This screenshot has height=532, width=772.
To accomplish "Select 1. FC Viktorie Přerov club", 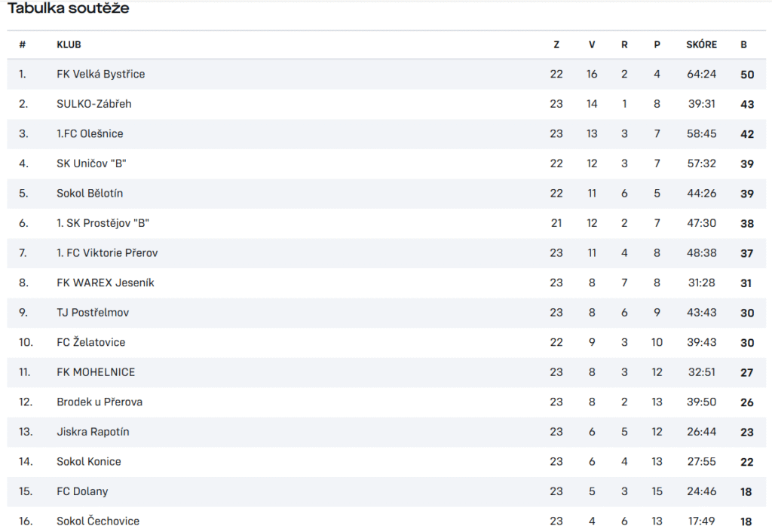I will (107, 253).
